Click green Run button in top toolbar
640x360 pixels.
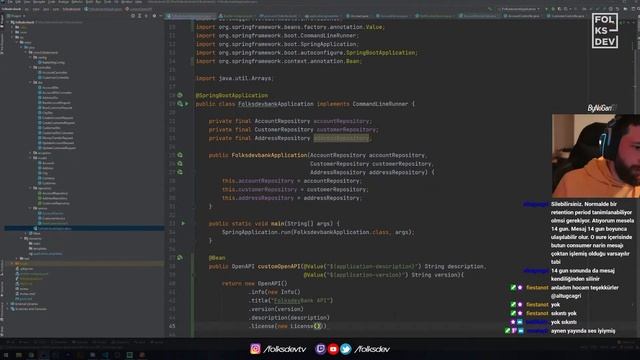coord(547,9)
